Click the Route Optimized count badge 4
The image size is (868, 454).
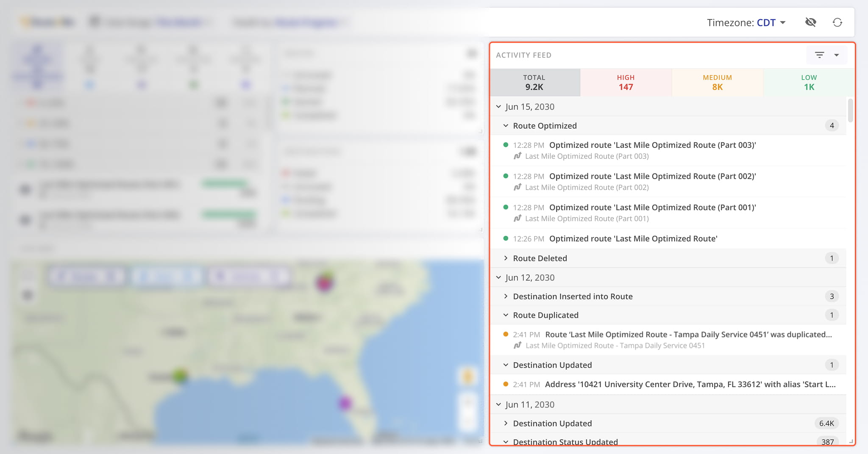(832, 126)
